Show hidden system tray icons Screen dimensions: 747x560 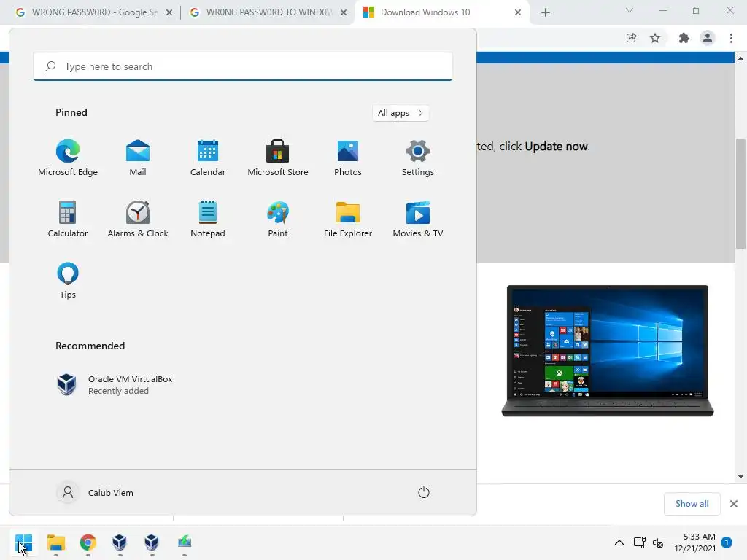(619, 542)
